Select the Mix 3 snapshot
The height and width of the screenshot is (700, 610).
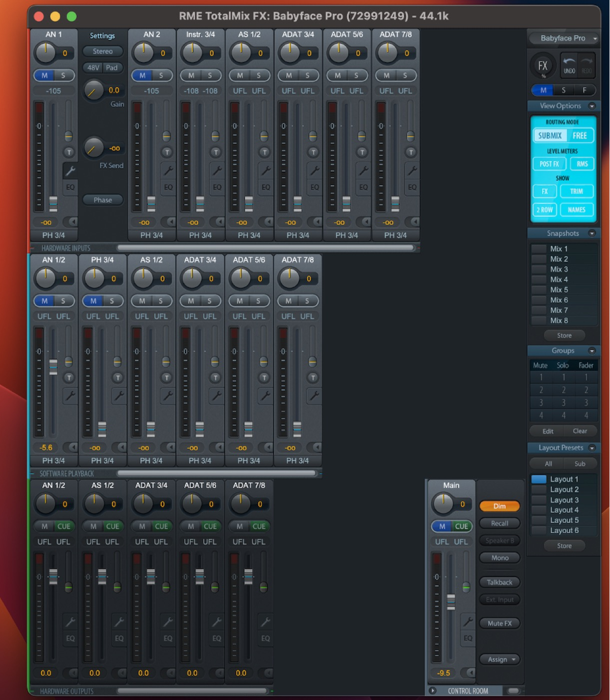pyautogui.click(x=559, y=269)
